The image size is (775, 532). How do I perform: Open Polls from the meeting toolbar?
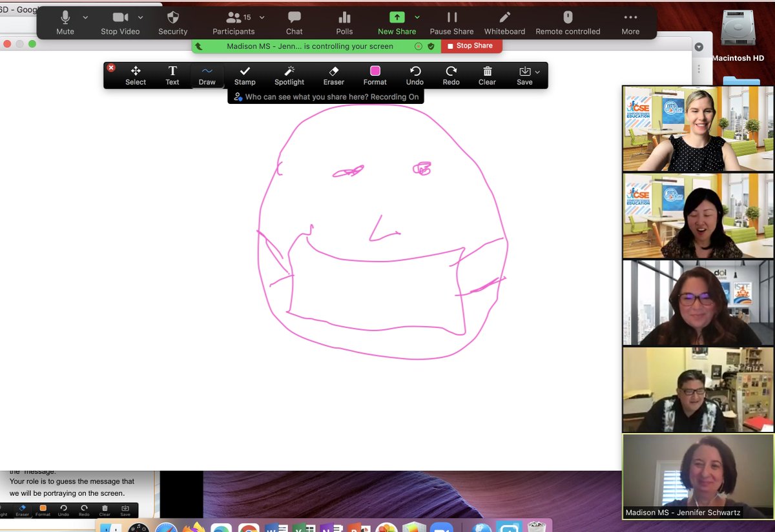[345, 23]
